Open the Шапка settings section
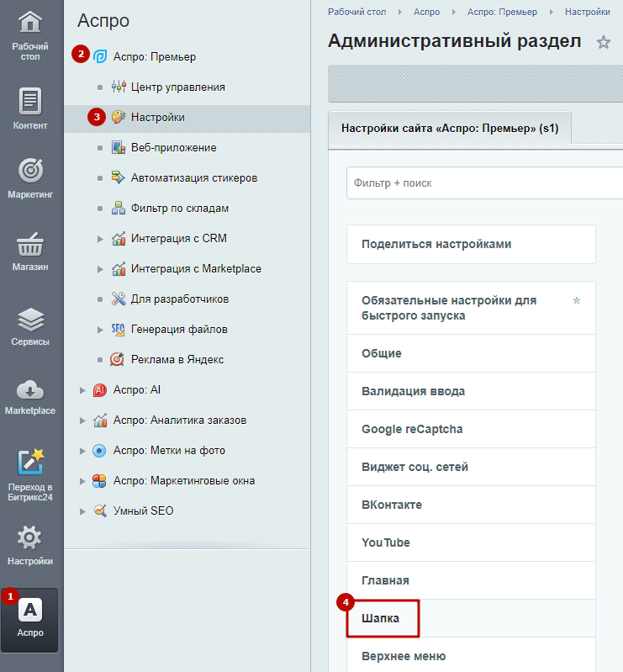 pos(383,618)
